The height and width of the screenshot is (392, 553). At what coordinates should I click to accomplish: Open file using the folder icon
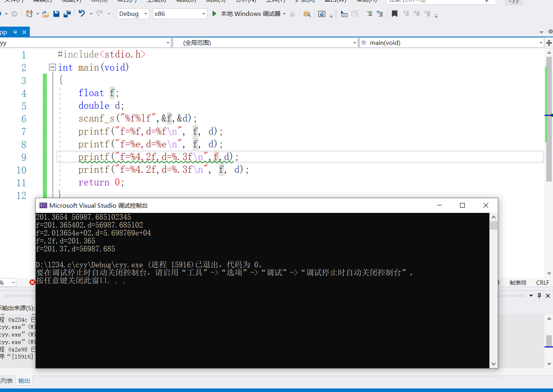pyautogui.click(x=45, y=14)
